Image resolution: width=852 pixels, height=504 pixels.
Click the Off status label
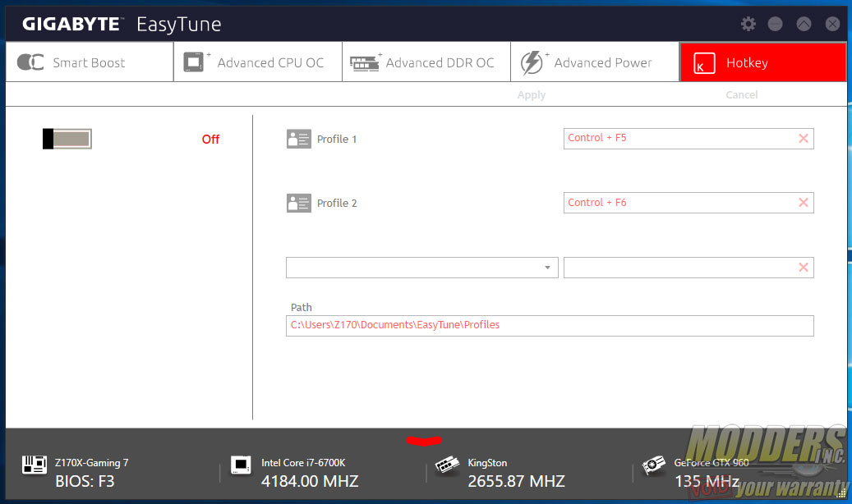[211, 140]
